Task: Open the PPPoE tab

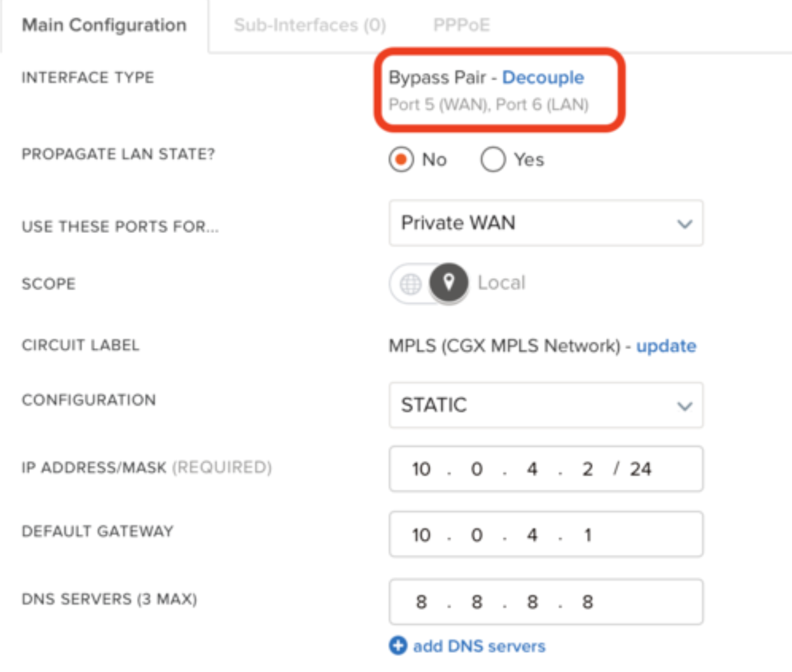Action: [x=461, y=25]
